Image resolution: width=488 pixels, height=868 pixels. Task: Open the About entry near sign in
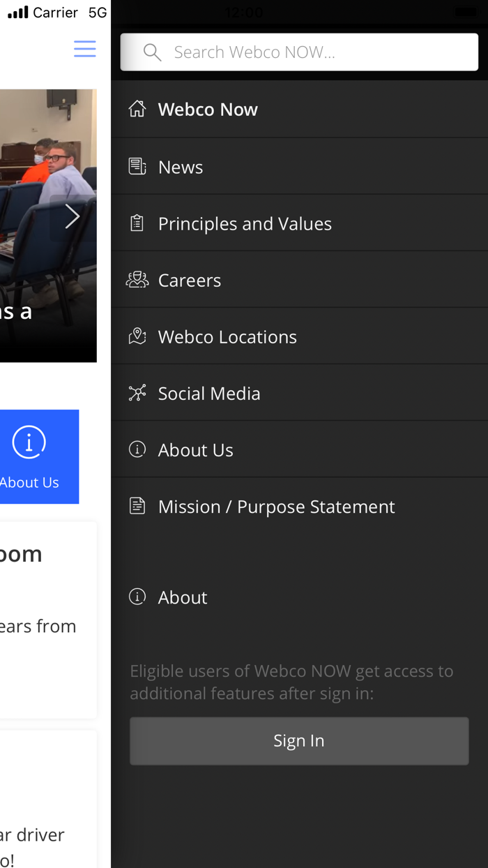(x=300, y=597)
